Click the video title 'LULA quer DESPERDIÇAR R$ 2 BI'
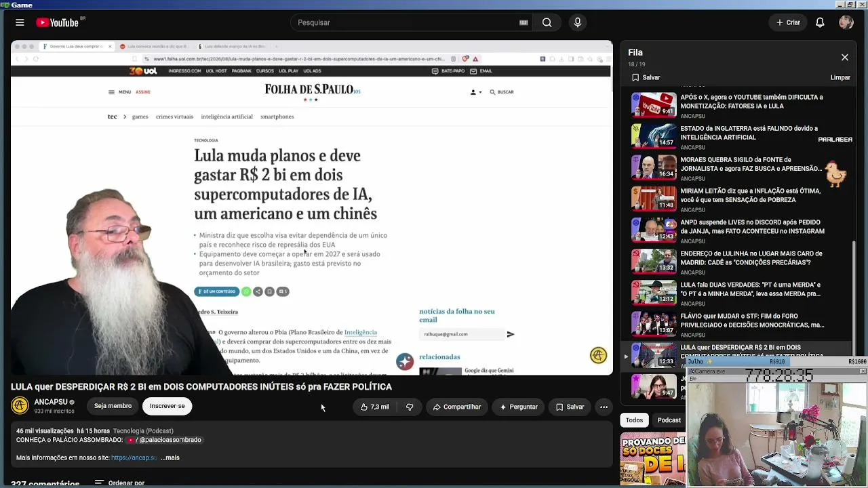 point(201,386)
